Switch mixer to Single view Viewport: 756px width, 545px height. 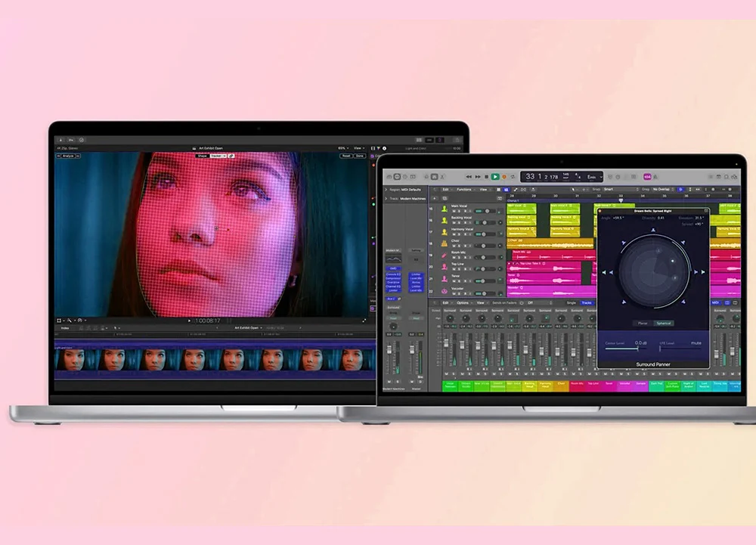click(x=572, y=302)
